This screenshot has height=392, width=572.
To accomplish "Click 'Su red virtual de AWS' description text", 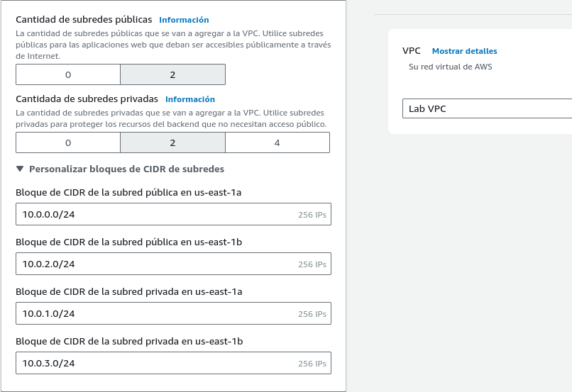I will [450, 67].
